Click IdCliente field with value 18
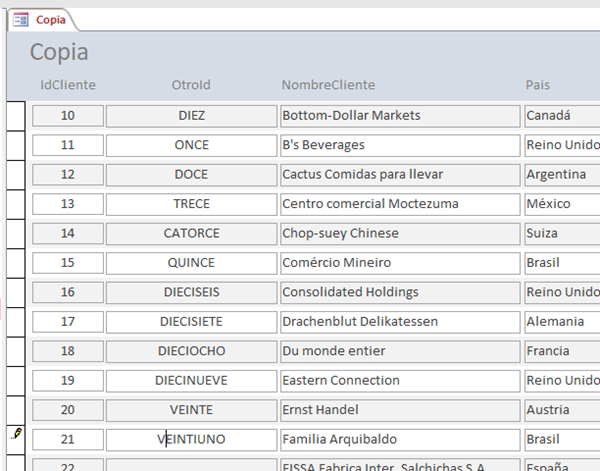The image size is (600, 471). 68,351
